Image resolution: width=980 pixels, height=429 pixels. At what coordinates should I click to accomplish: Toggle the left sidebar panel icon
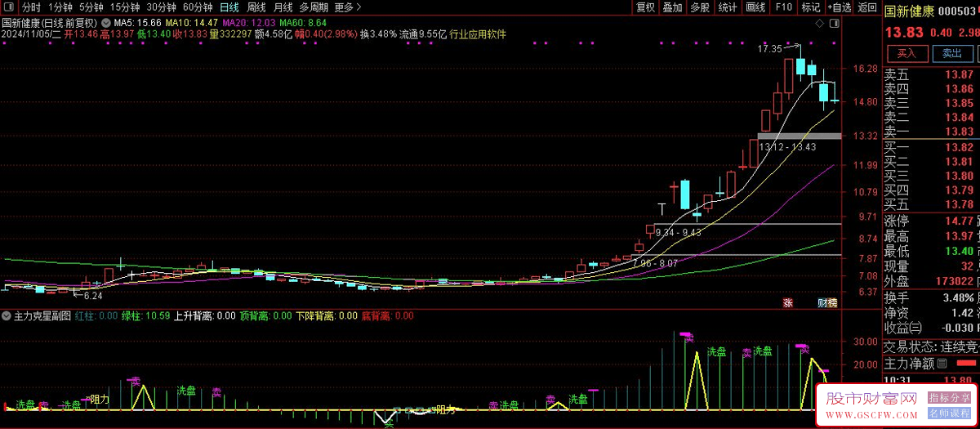click(9, 7)
